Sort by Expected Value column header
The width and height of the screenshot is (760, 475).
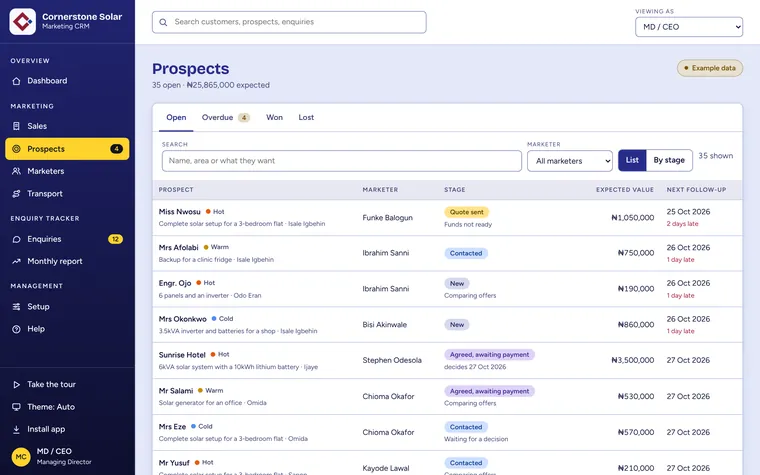tap(625, 190)
